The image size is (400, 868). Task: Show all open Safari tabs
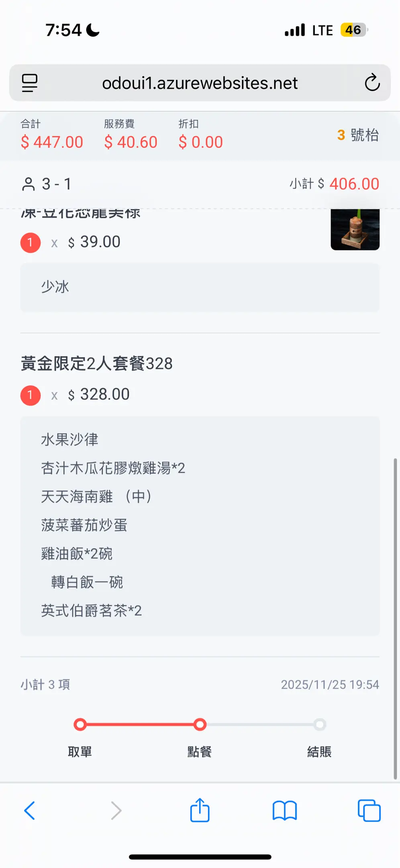point(369,811)
